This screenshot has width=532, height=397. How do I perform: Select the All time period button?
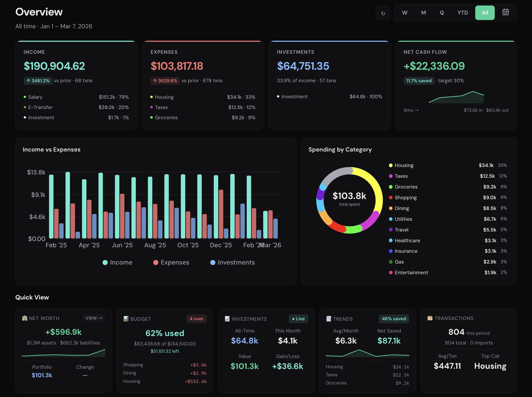tap(484, 12)
